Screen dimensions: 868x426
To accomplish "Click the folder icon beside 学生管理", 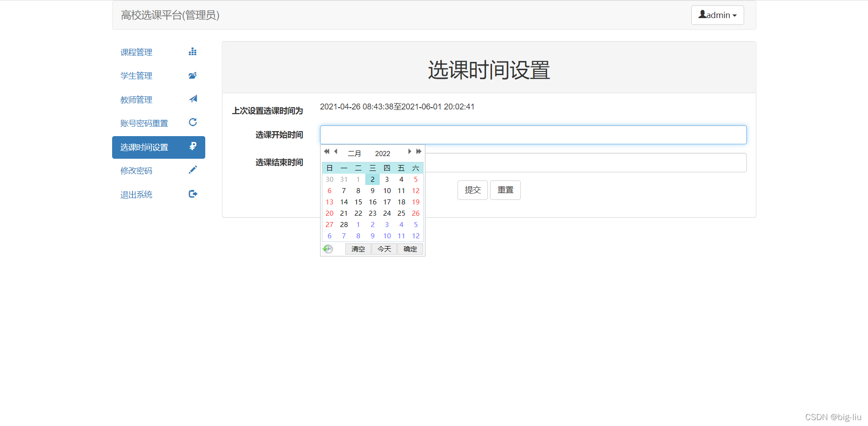I will click(193, 76).
